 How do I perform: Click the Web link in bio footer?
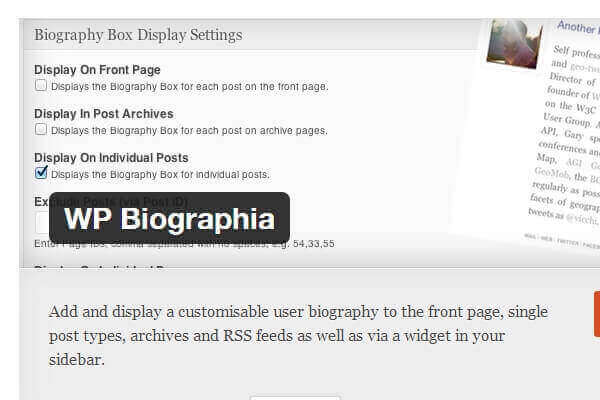click(x=546, y=239)
